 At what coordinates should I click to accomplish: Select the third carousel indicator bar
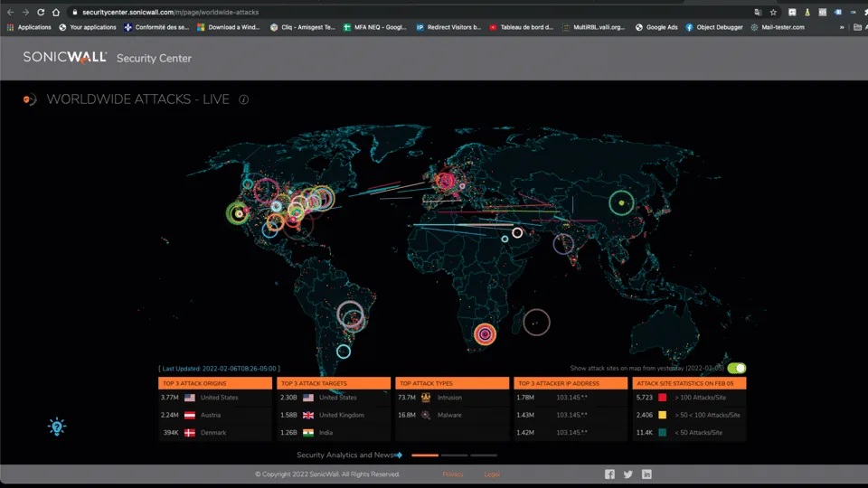click(x=484, y=455)
